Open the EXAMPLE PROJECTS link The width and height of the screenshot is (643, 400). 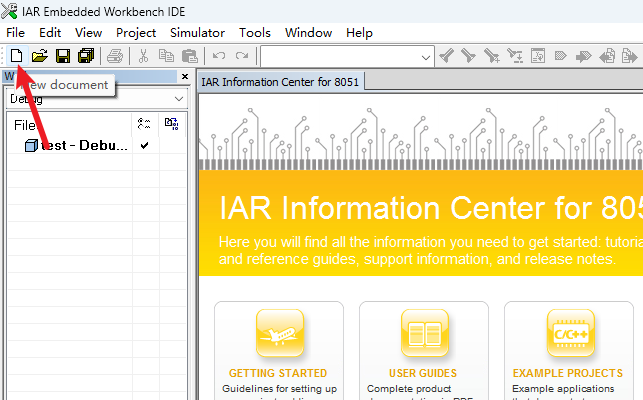[568, 373]
